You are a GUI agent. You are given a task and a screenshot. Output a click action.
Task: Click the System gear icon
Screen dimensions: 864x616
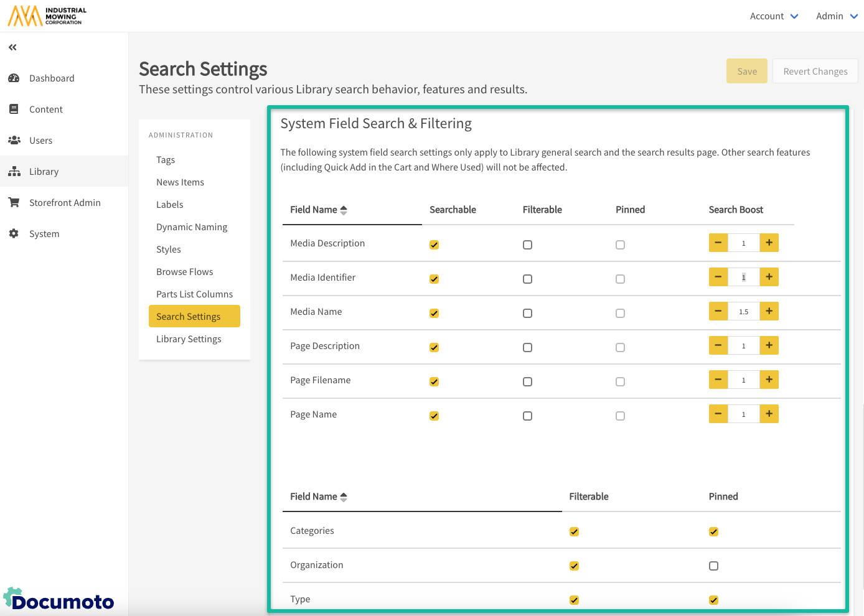14,234
